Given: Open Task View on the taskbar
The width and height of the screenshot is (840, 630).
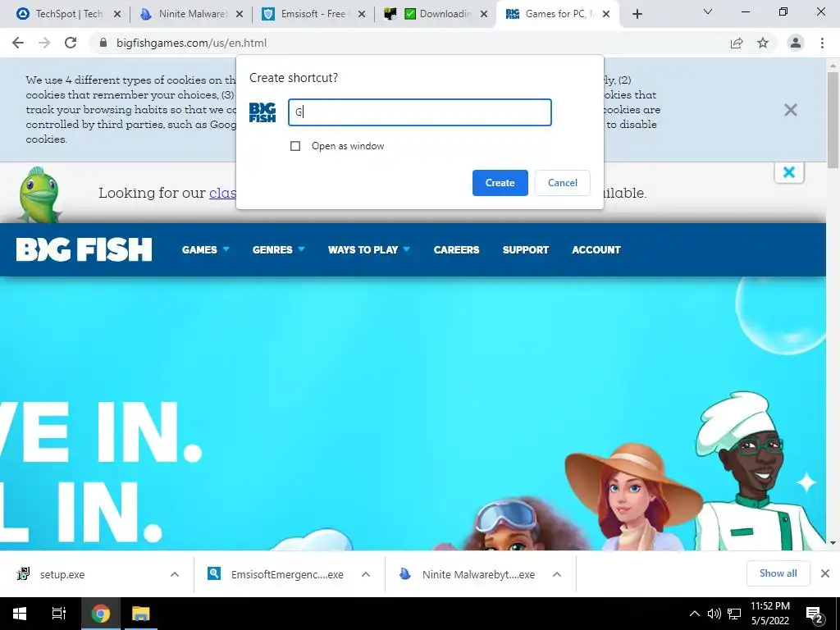Looking at the screenshot, I should tap(58, 614).
